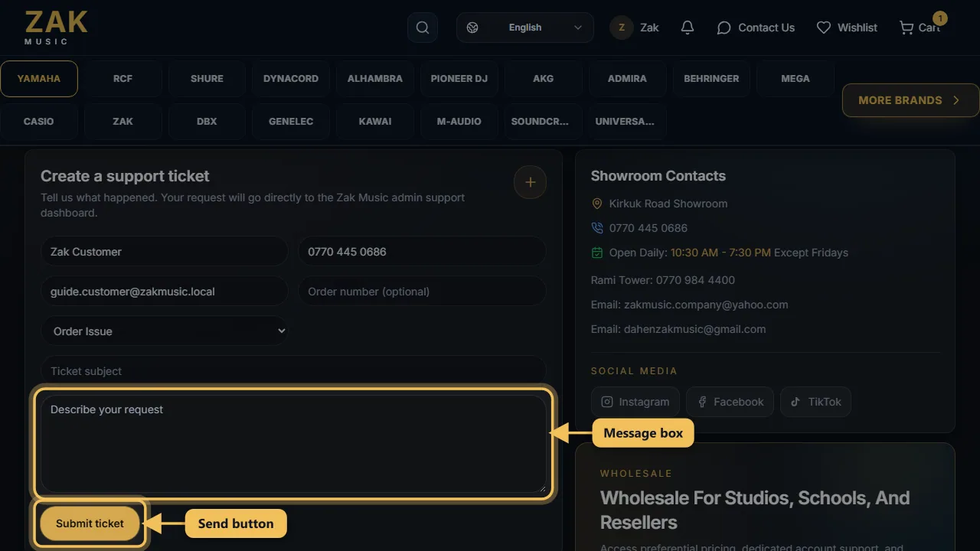Open the English language dropdown
Screen dimensions: 980x551
525,28
